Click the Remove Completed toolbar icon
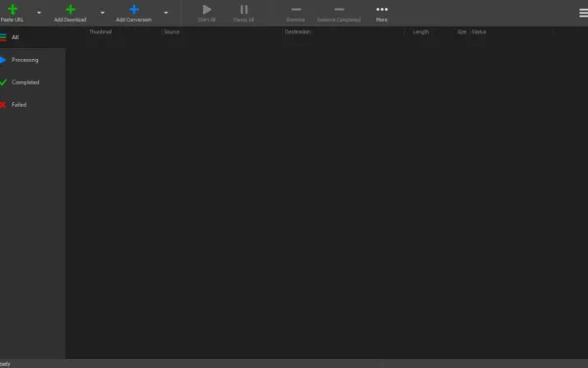Viewport: 588px width, 368px height. click(x=339, y=10)
